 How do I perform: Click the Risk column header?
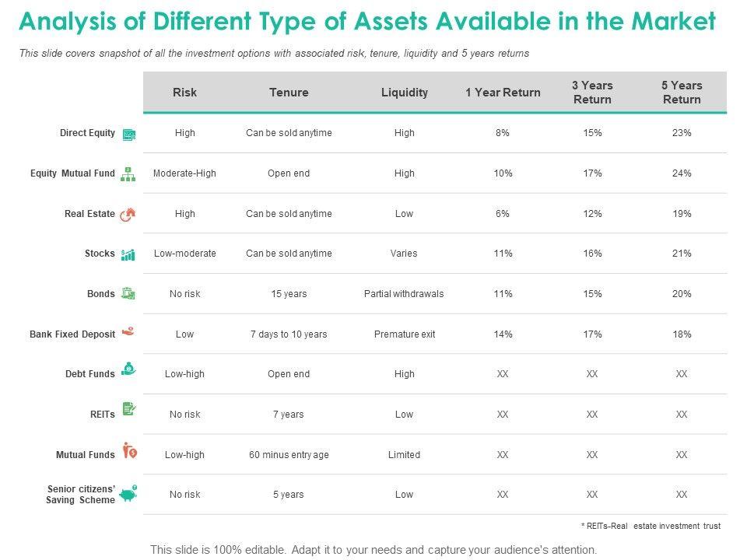pos(184,93)
